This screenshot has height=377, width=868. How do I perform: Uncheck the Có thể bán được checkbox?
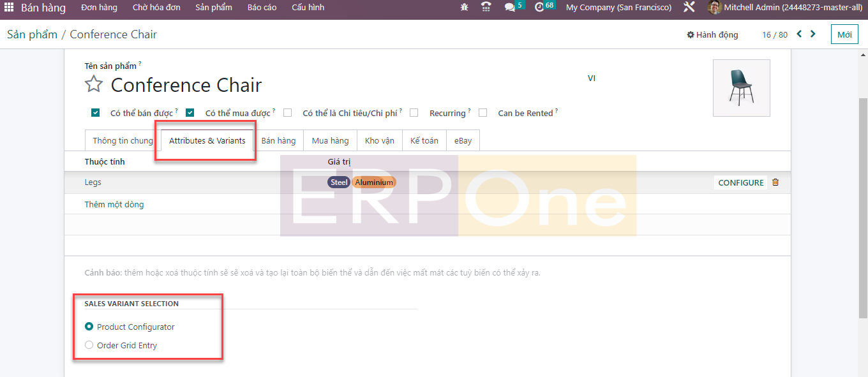[x=96, y=113]
